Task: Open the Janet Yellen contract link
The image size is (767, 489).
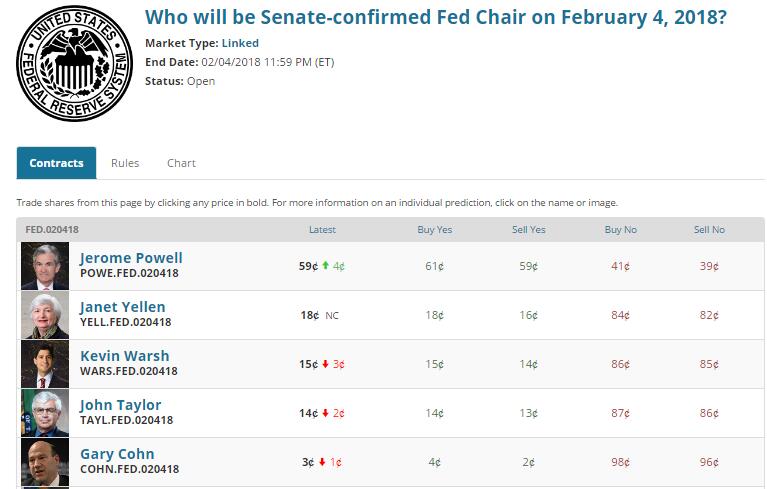Action: 123,307
